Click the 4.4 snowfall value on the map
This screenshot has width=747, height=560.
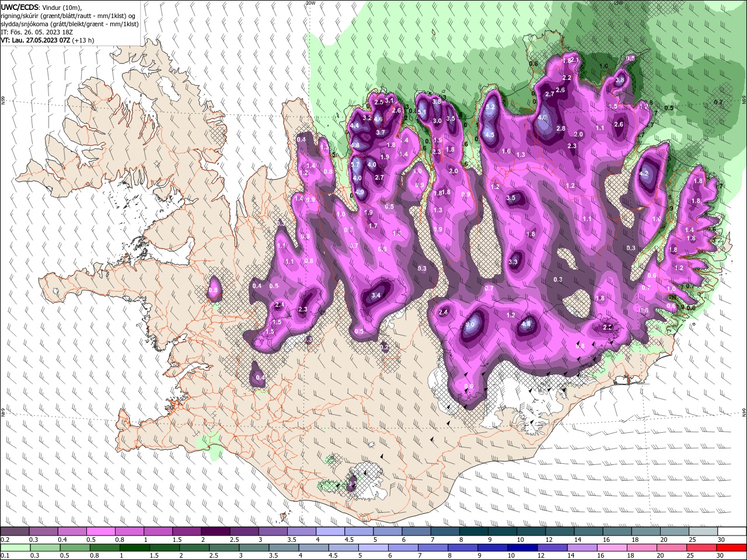[355, 126]
